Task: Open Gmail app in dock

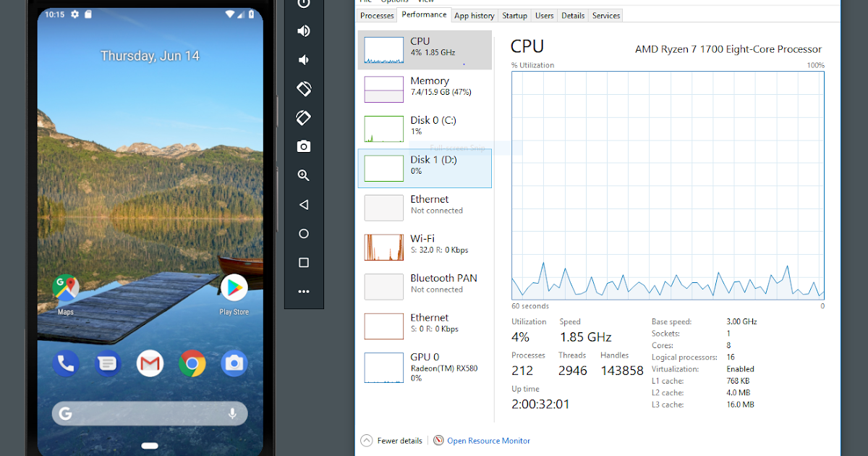Action: coord(150,363)
